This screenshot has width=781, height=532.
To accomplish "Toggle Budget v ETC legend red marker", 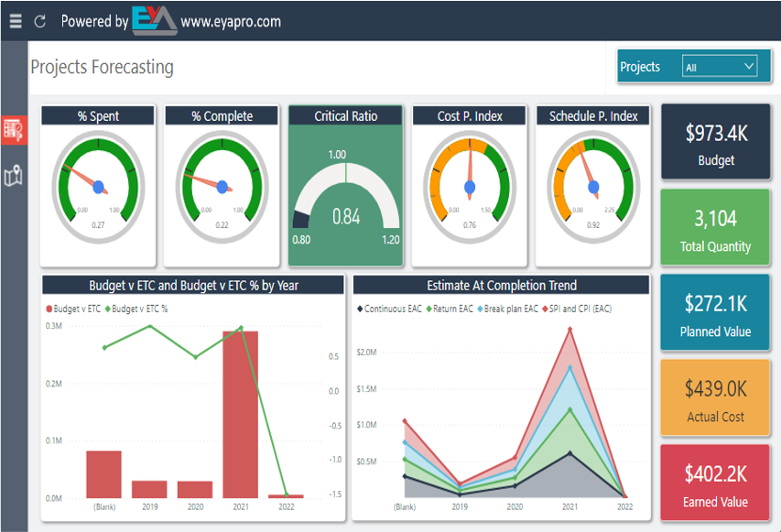I will click(49, 309).
